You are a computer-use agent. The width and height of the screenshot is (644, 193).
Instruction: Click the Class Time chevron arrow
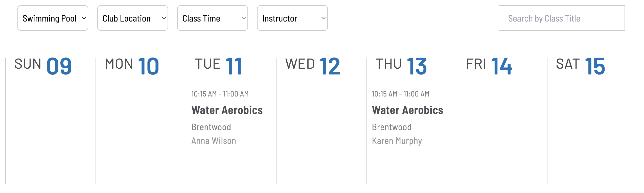243,18
